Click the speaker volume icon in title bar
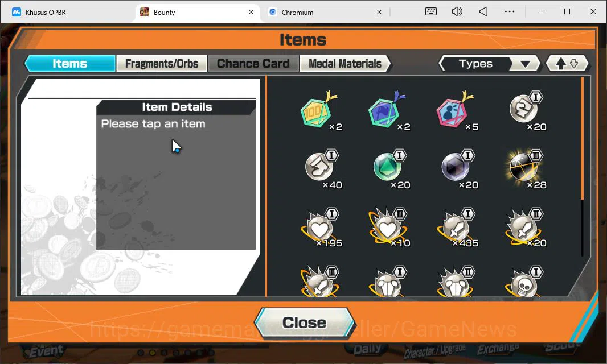 [457, 11]
